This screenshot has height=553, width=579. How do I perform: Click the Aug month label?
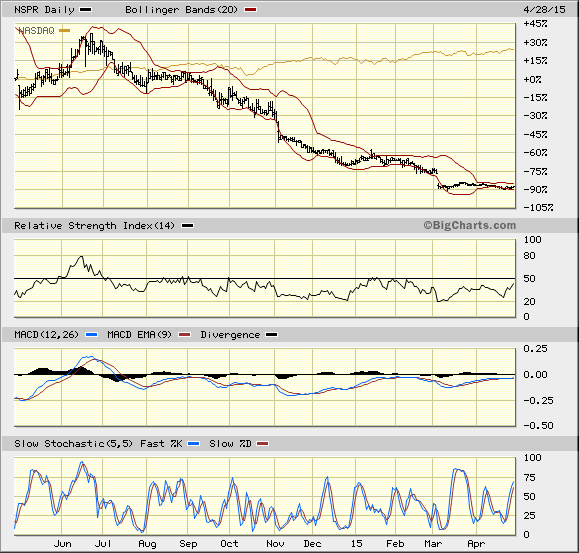coord(147,544)
